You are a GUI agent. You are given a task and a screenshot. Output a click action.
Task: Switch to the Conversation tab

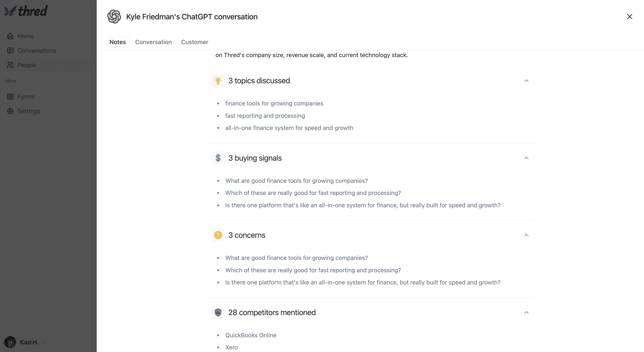[x=153, y=42]
